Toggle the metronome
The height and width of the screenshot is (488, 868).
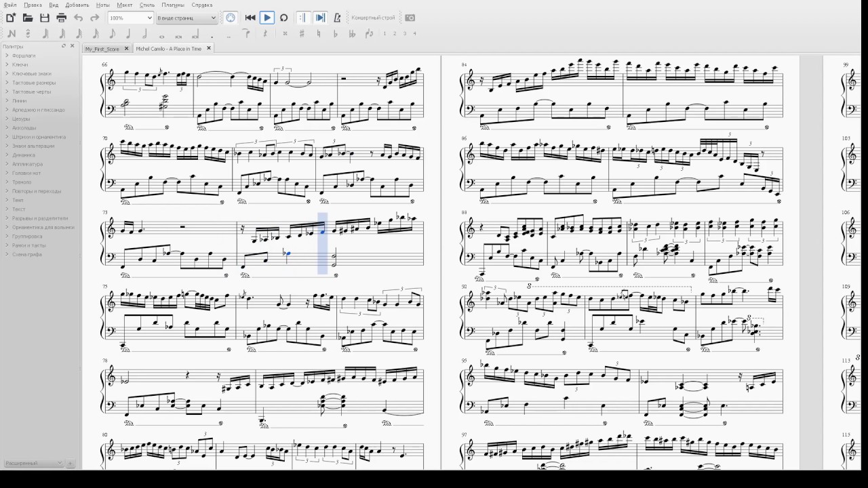pos(337,18)
